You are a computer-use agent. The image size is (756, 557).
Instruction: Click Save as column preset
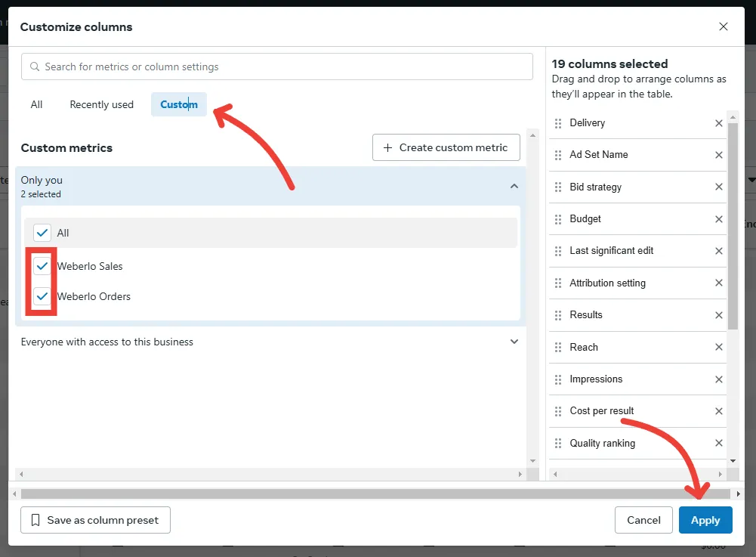click(95, 520)
